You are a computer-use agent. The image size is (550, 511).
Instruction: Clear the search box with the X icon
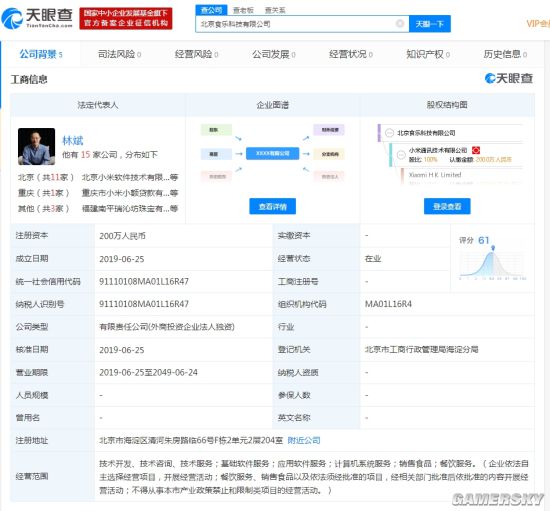(400, 23)
